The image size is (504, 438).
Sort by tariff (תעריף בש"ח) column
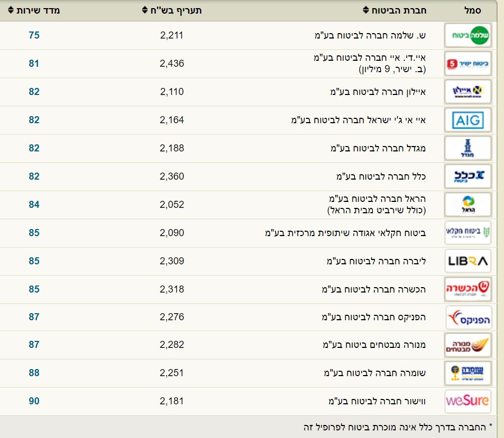point(171,10)
